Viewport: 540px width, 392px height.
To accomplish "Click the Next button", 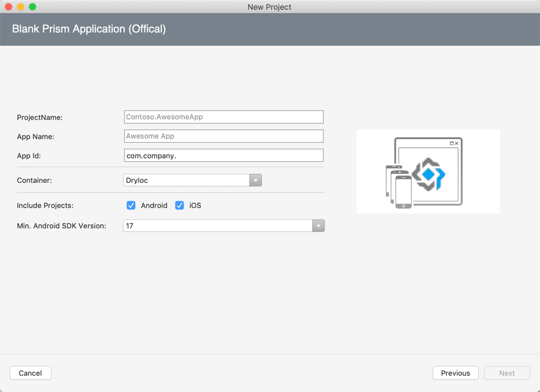I will (506, 373).
